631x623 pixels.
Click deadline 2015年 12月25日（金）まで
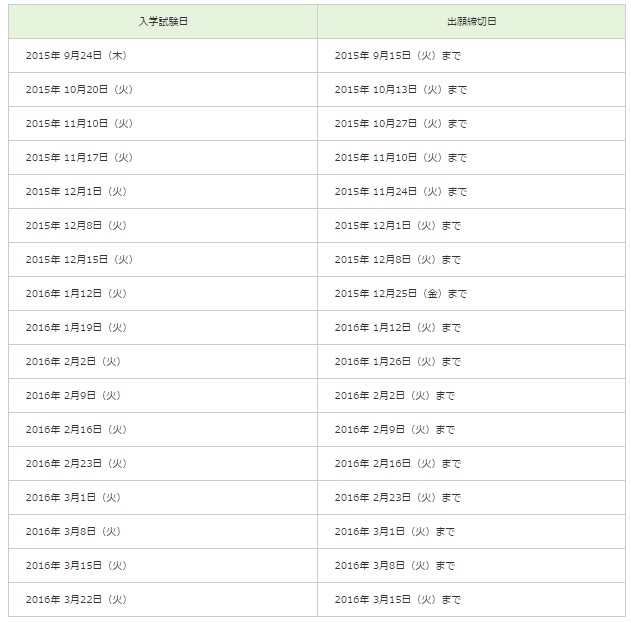pyautogui.click(x=400, y=294)
